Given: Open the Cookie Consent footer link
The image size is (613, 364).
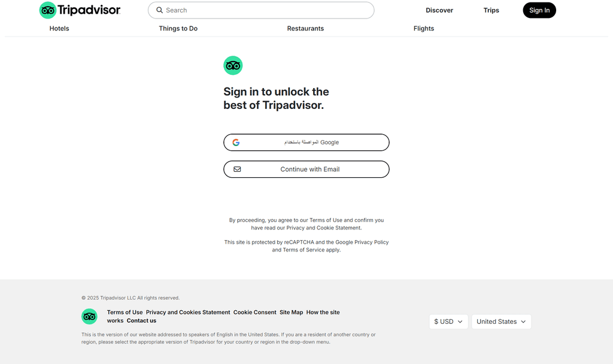Looking at the screenshot, I should click(x=255, y=313).
